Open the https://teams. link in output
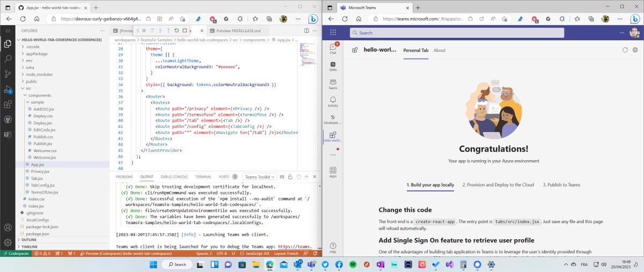Image resolution: width=644 pixels, height=272 pixels. tap(295, 247)
